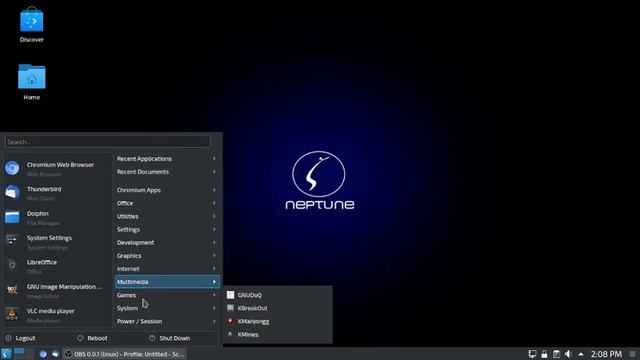
Task: Click the logout power icon
Action: [x=9, y=338]
